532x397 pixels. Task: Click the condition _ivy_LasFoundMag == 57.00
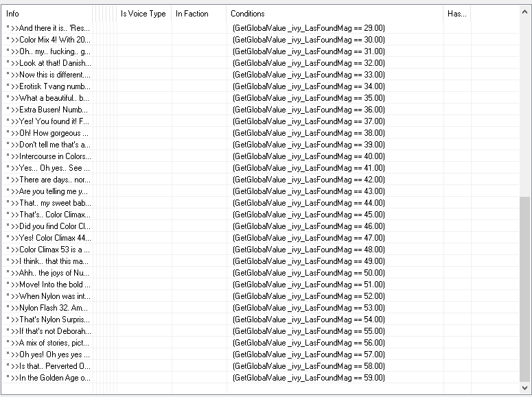click(x=309, y=354)
